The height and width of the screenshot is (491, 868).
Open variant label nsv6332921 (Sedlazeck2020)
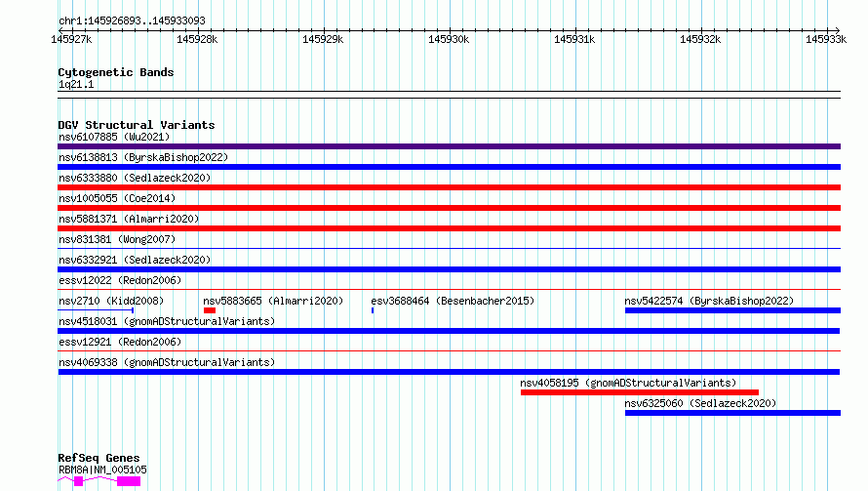click(135, 260)
